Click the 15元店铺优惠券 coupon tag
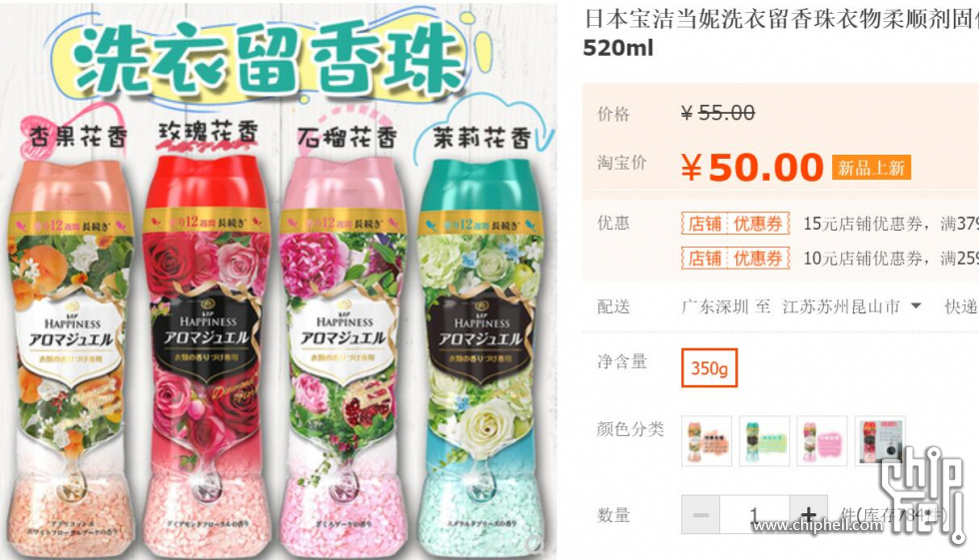The height and width of the screenshot is (560, 979). coord(735,224)
